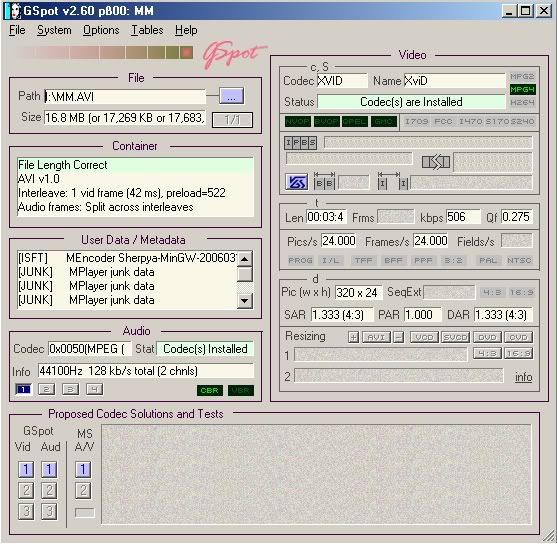Screen dimensions: 557x544
Task: Click the I/L interlaced indicator
Action: [330, 260]
